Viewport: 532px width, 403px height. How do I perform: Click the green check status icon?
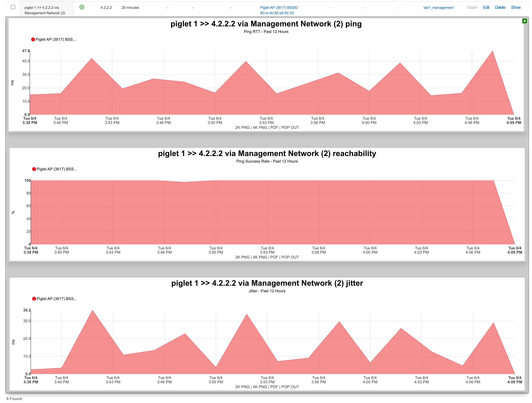pyautogui.click(x=82, y=7)
